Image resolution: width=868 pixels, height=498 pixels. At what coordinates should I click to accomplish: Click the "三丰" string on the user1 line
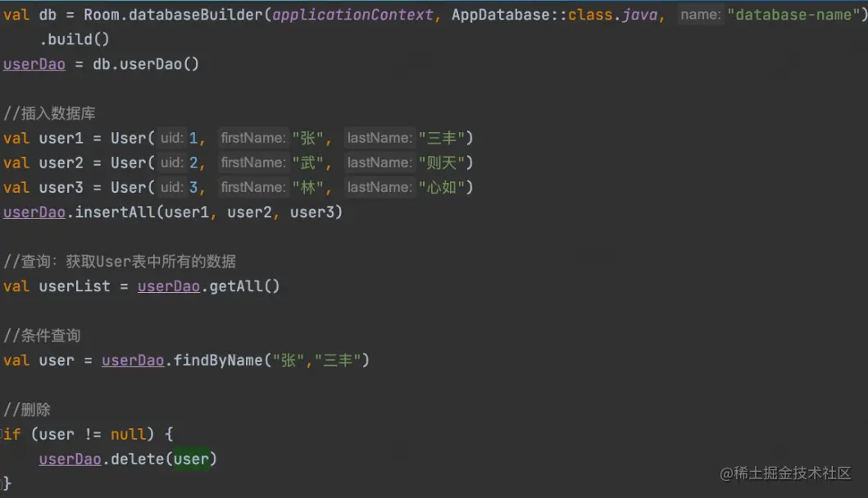click(442, 138)
